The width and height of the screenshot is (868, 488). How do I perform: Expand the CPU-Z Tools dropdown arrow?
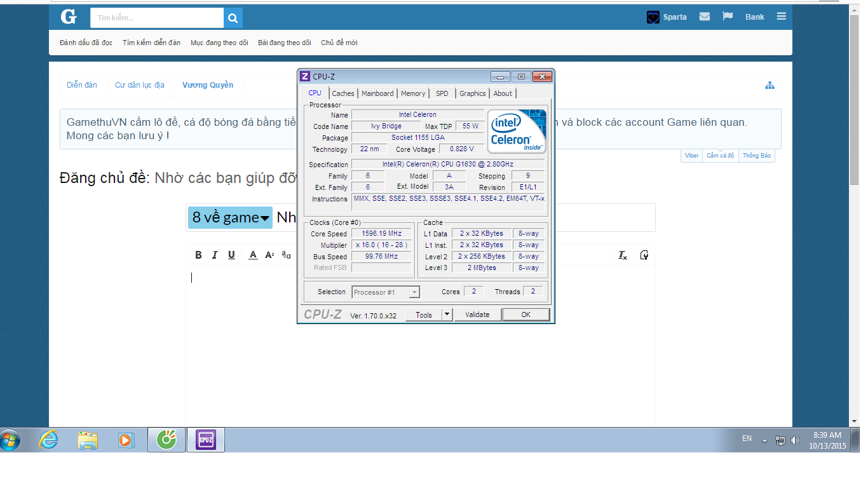coord(447,315)
